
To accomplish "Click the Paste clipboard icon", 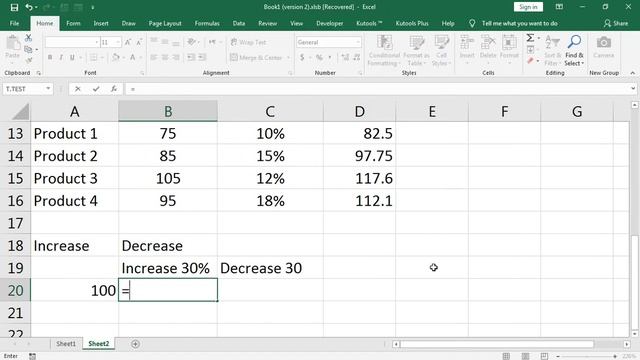I will click(x=13, y=43).
